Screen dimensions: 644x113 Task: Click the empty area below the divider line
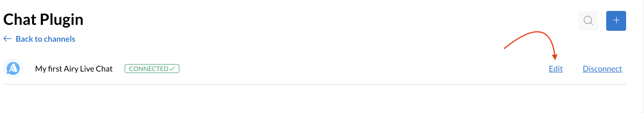[314, 100]
